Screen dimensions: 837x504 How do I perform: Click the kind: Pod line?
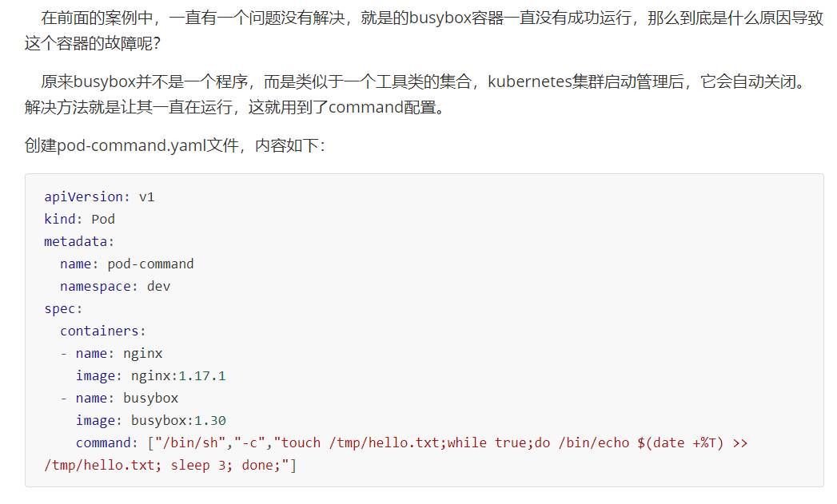(79, 219)
